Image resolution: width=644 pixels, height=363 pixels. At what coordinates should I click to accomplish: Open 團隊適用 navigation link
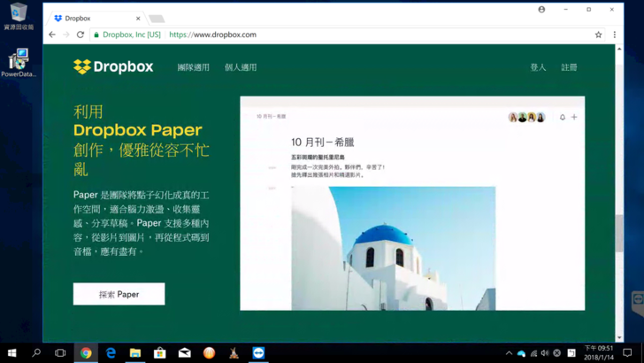click(x=194, y=67)
